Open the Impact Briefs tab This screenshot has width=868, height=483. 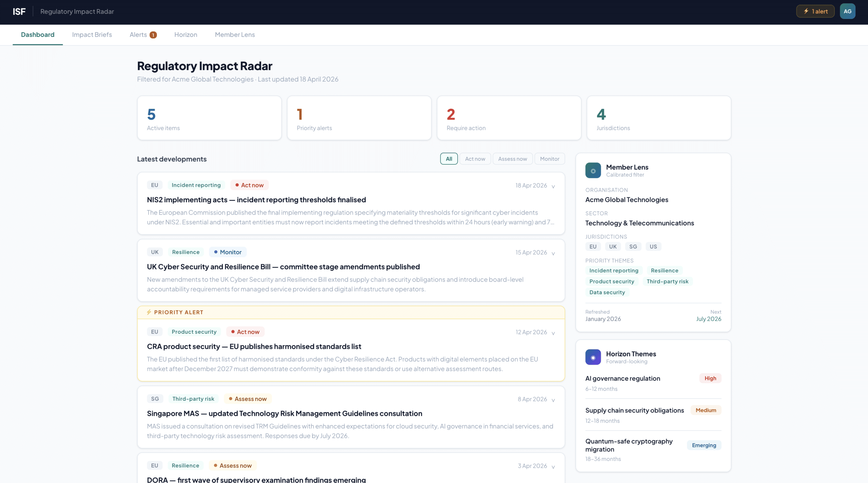pyautogui.click(x=92, y=35)
